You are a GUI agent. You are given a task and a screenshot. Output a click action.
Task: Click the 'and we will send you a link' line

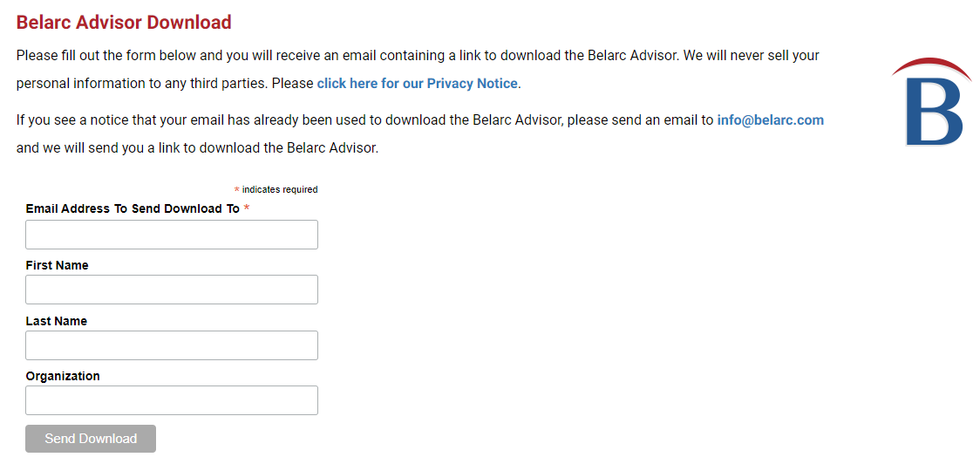click(x=198, y=149)
